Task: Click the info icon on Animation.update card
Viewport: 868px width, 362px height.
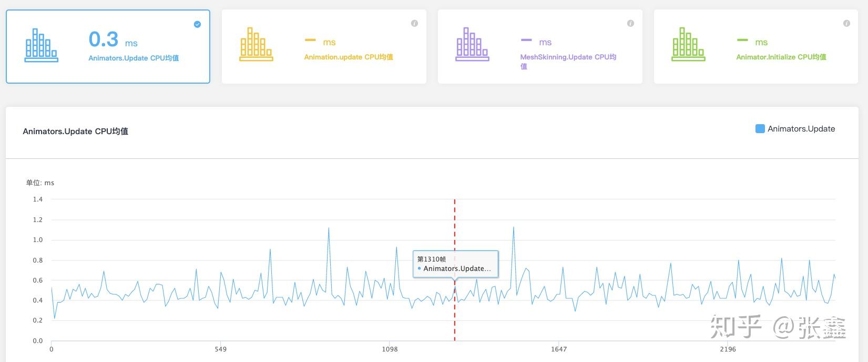Action: 414,23
